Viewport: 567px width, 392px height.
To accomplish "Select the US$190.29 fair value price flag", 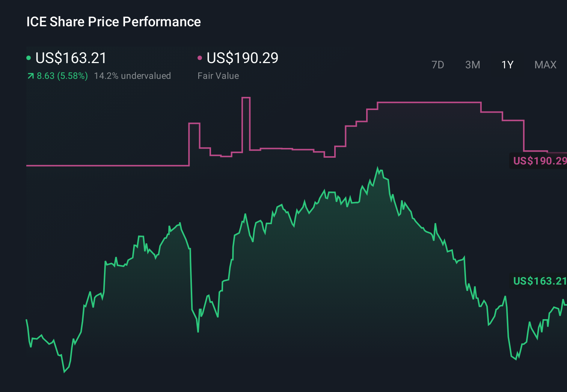I will [x=540, y=161].
